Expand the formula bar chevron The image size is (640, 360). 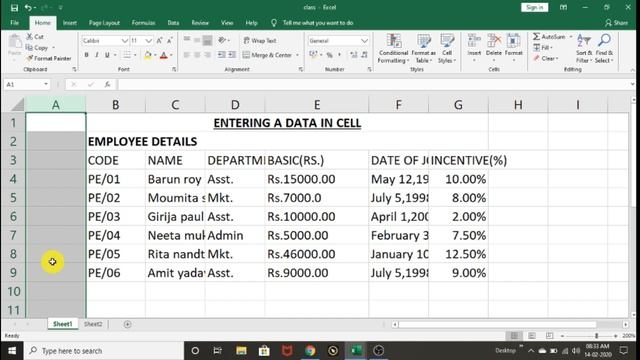point(632,84)
